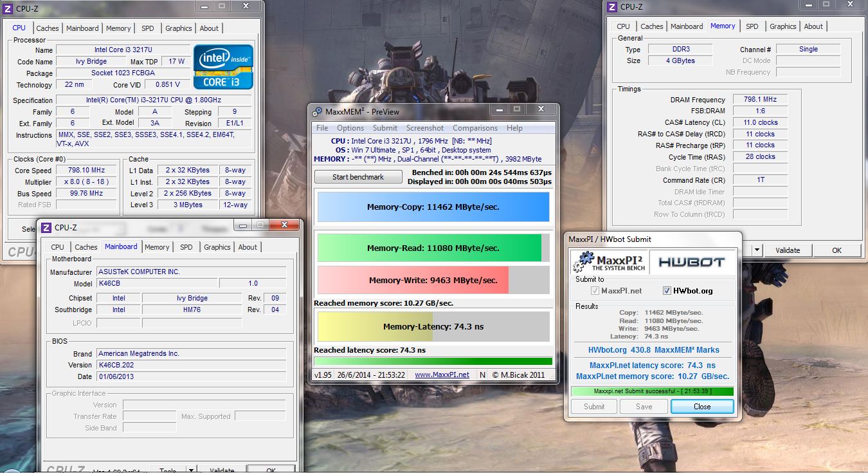Switch to SPD tab in processor CPU-Z window

click(148, 28)
